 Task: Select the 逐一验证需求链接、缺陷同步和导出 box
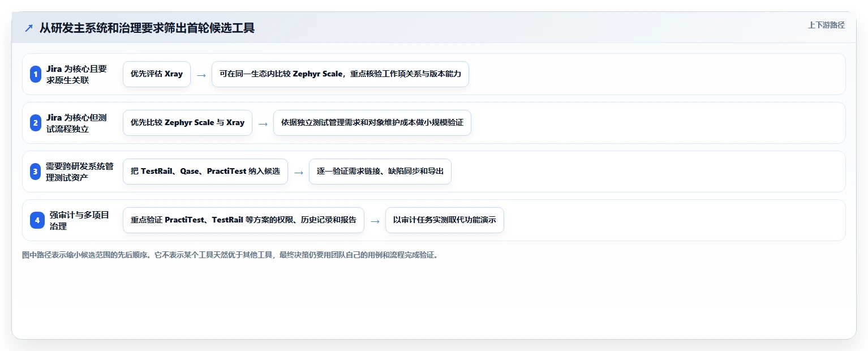[x=380, y=172]
